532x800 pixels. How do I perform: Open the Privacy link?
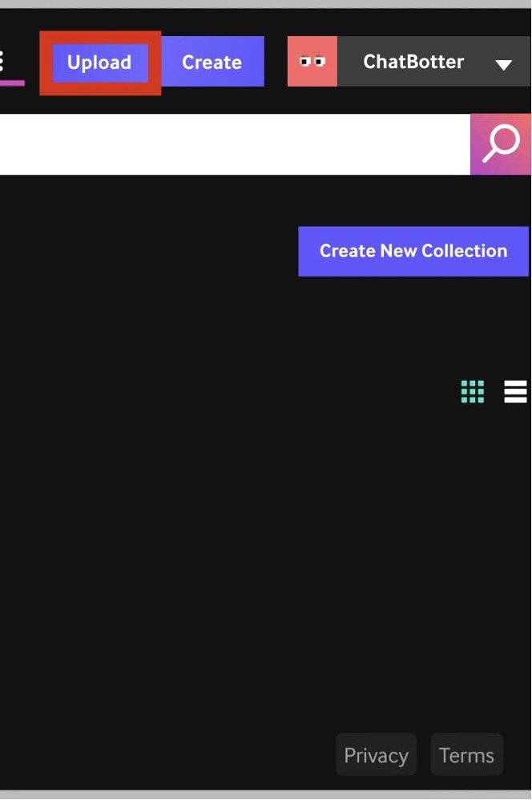(x=376, y=754)
